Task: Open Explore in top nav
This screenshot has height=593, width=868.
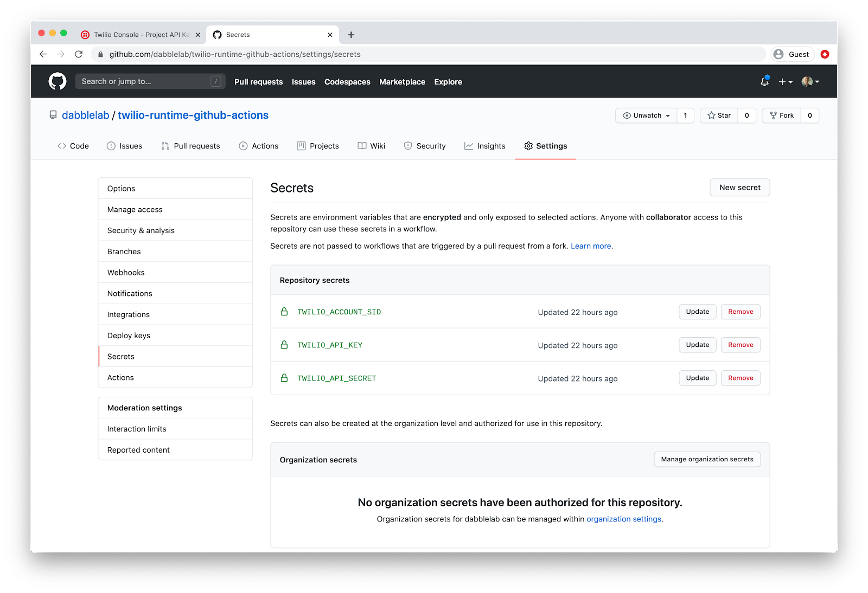Action: click(x=448, y=82)
